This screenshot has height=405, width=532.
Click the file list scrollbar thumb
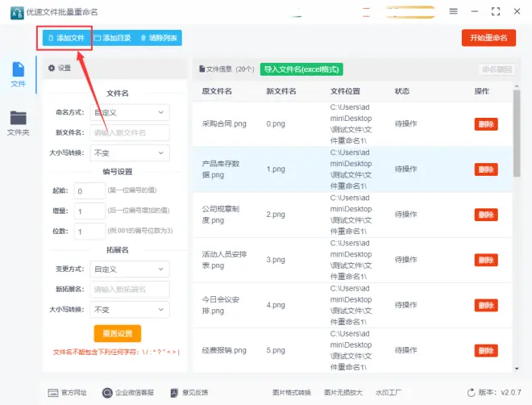tap(517, 133)
